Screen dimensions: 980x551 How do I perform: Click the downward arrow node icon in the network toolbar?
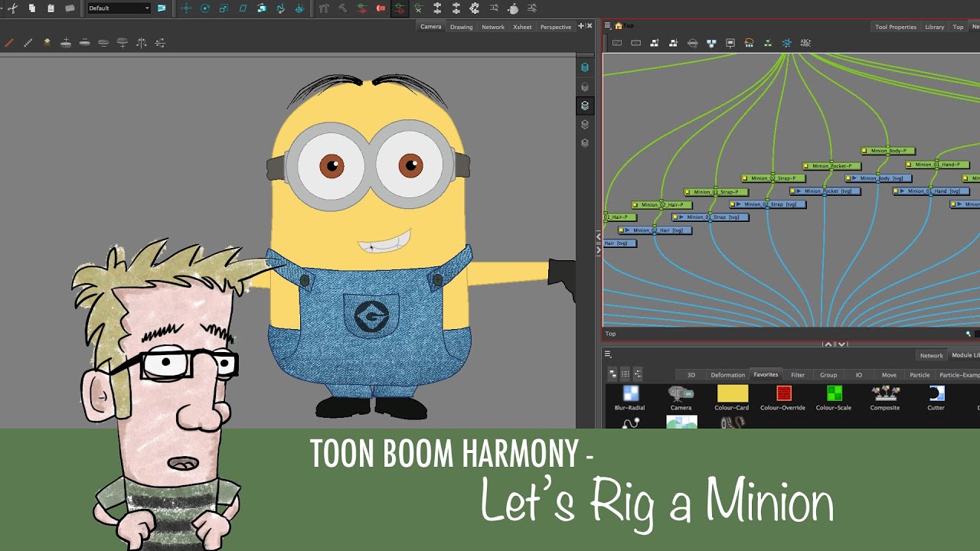[674, 44]
